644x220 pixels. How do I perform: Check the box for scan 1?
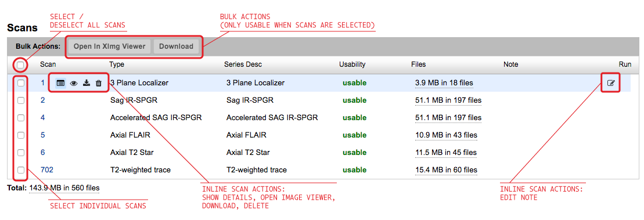(20, 83)
